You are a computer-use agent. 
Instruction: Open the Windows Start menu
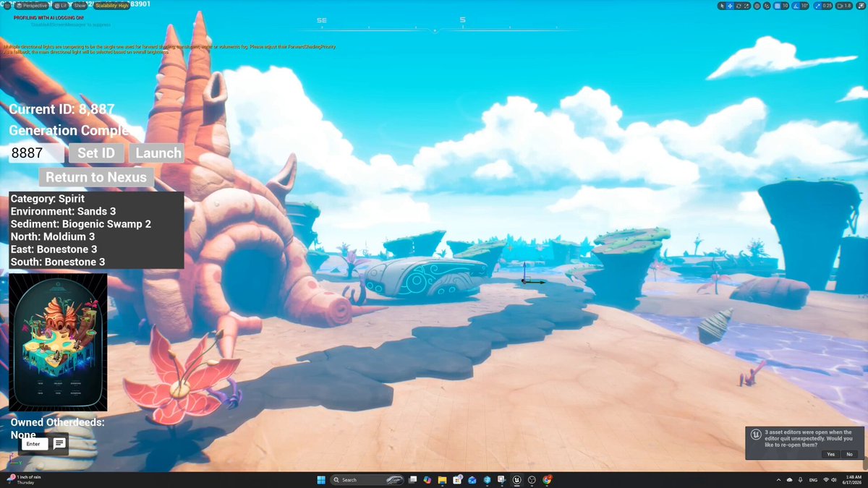click(321, 479)
